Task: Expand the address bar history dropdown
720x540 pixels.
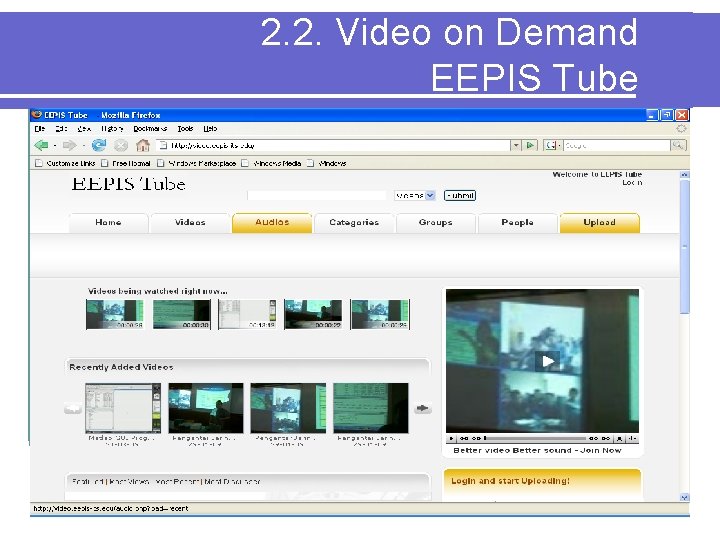Action: tap(516, 146)
